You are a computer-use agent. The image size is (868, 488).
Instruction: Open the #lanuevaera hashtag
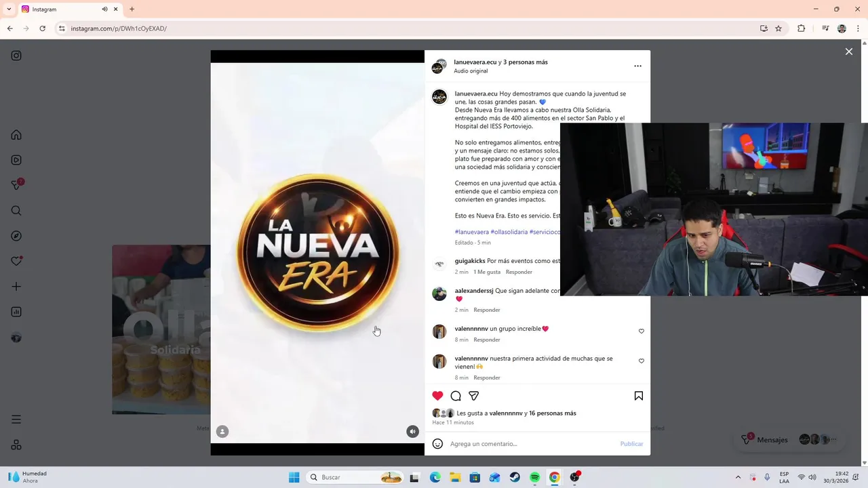pos(471,232)
